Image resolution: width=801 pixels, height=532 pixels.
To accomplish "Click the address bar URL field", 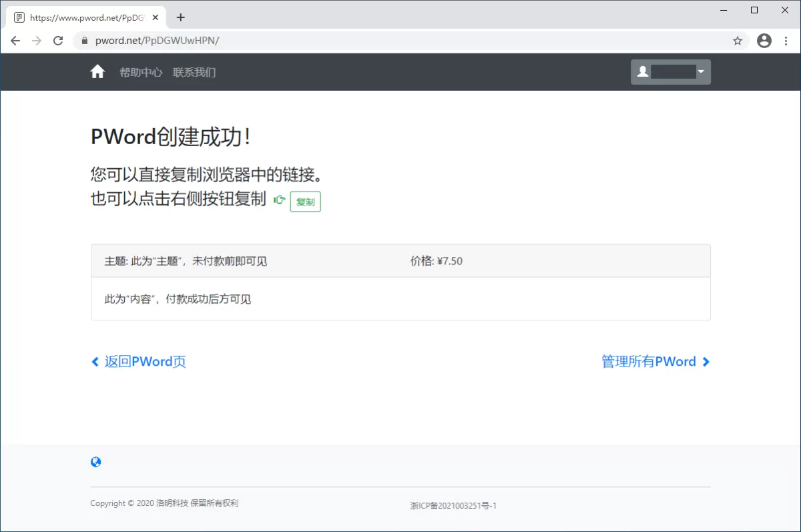I will pos(400,41).
